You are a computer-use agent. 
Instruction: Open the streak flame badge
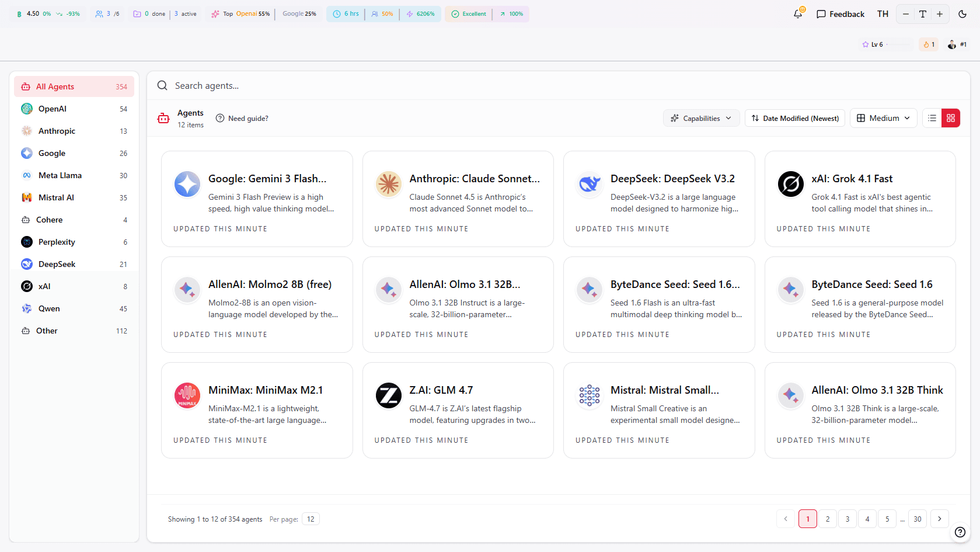click(x=929, y=44)
